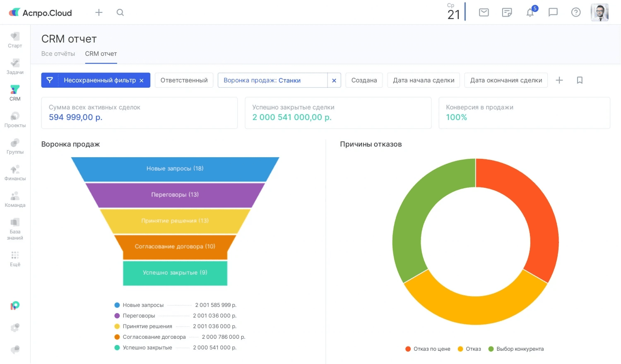
Task: Open 'Дата начала сделки' date filter
Action: point(424,80)
